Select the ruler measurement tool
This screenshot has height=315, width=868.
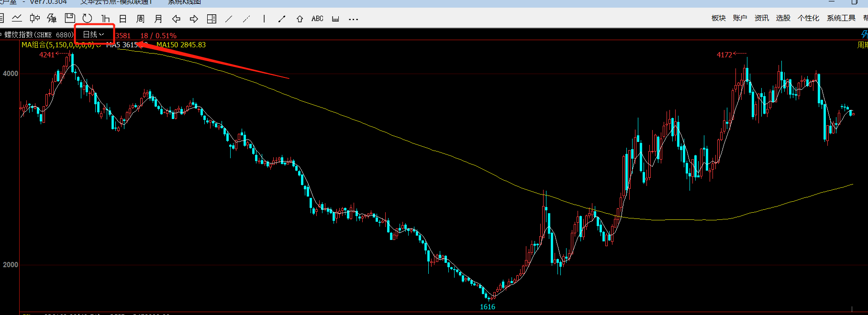(335, 19)
